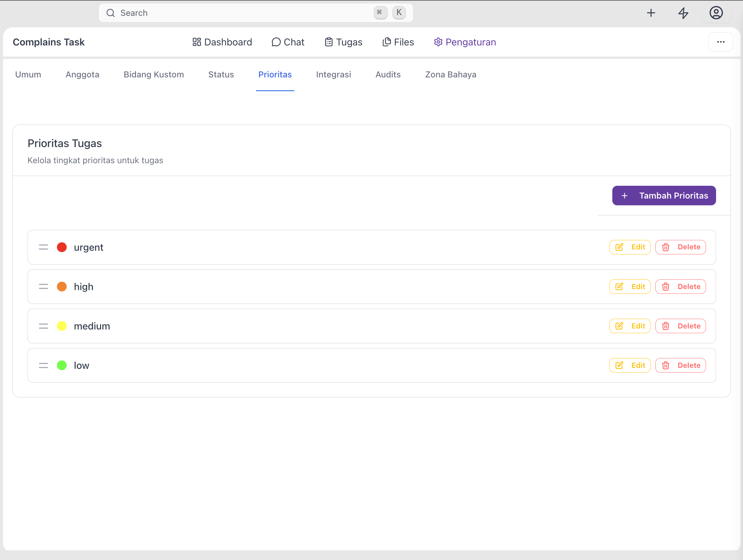Edit the urgent priority
Image resolution: width=743 pixels, height=560 pixels.
(629, 247)
